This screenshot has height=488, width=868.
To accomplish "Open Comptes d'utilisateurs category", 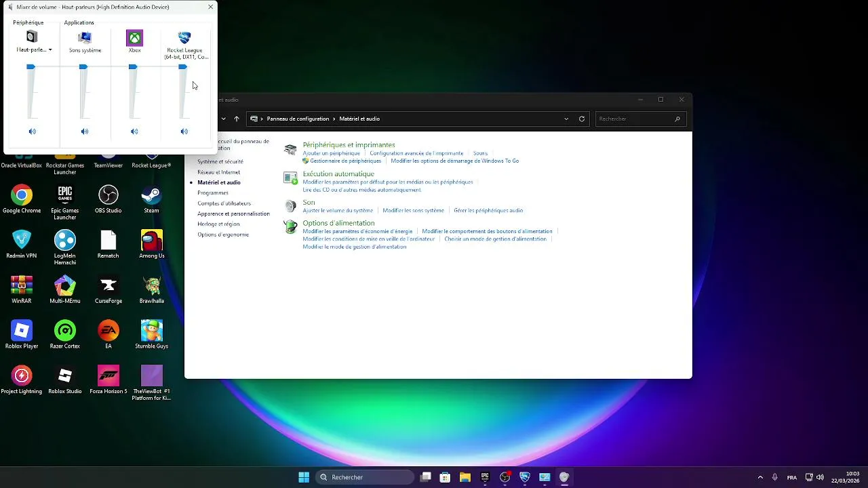I will click(224, 203).
